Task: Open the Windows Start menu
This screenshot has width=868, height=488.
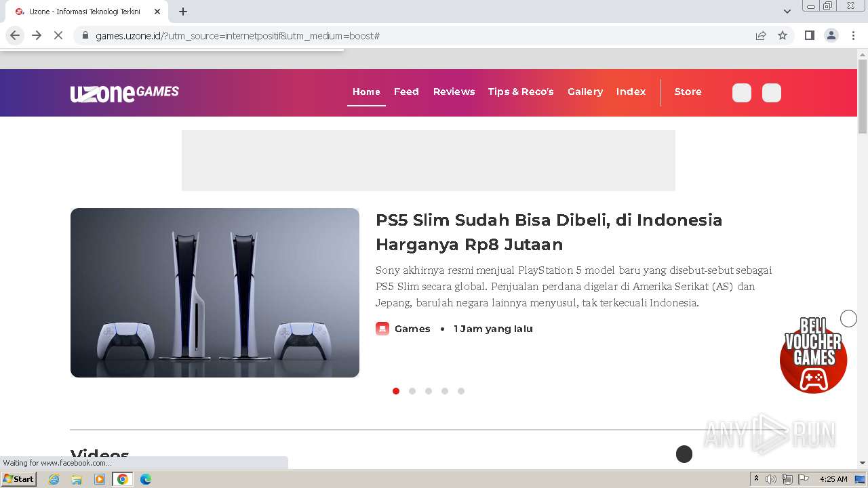Action: (18, 479)
